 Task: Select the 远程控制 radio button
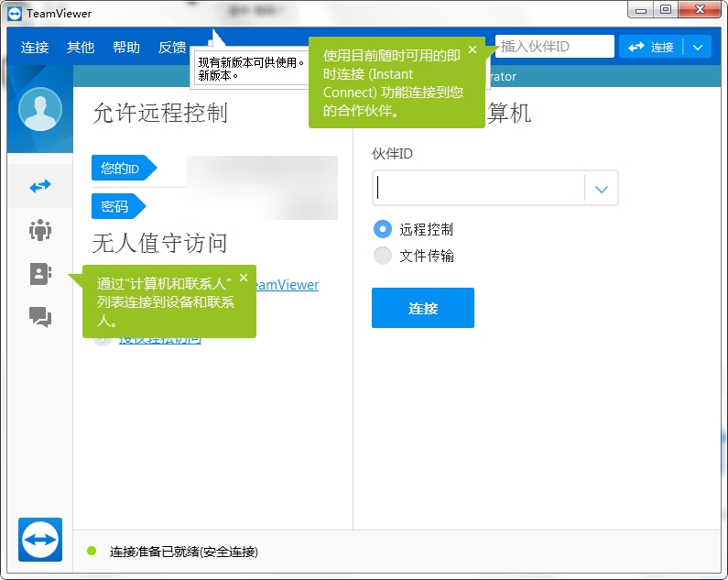coord(383,229)
